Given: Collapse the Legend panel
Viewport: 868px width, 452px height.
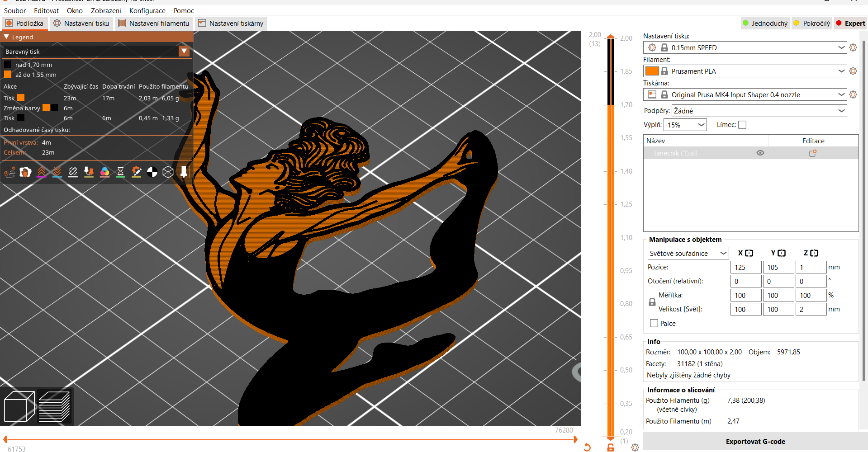Looking at the screenshot, I should (7, 37).
